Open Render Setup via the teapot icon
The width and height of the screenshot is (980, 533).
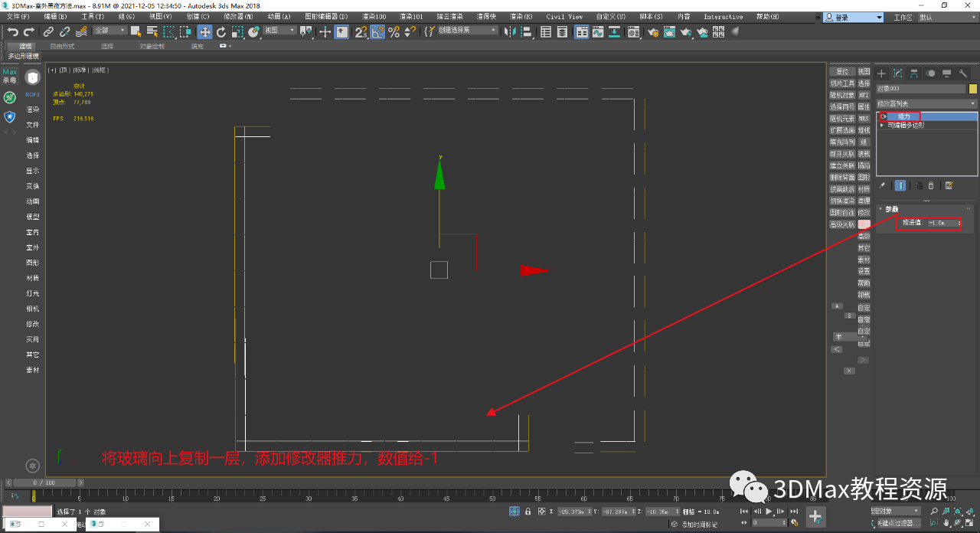655,32
